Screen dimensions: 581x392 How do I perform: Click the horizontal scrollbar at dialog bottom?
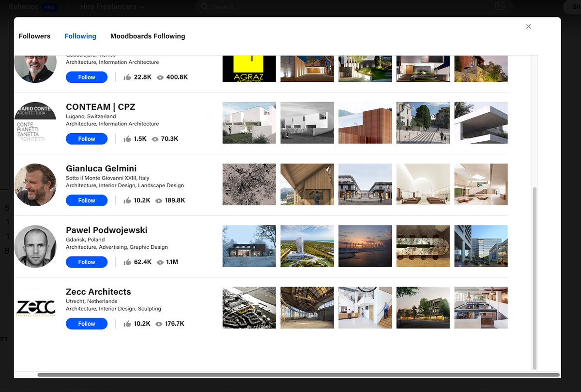pos(298,375)
